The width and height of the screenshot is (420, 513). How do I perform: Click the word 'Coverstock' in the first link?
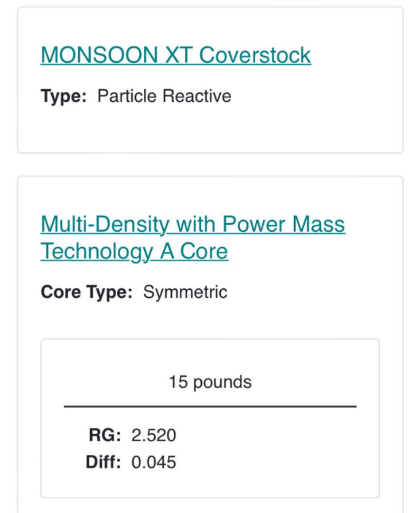tap(255, 55)
